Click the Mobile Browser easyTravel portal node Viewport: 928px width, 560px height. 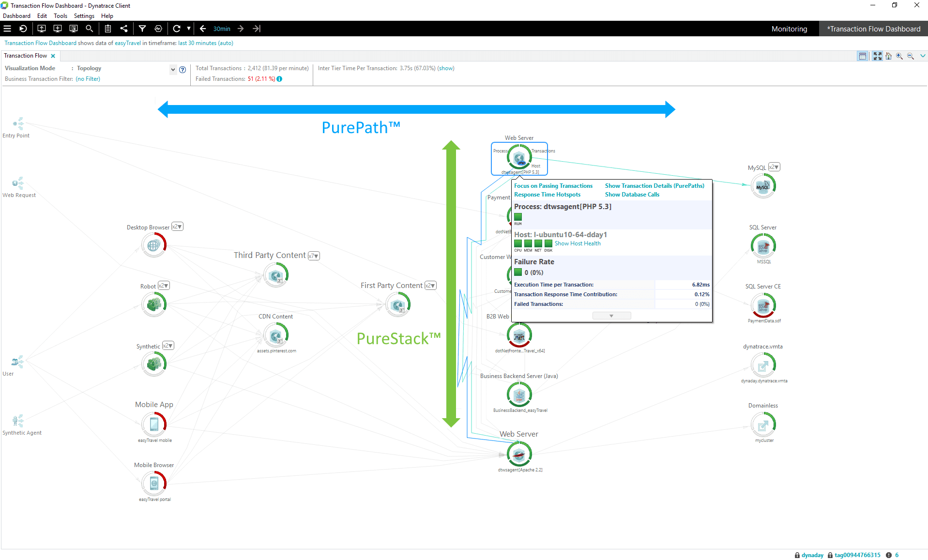[x=154, y=484]
